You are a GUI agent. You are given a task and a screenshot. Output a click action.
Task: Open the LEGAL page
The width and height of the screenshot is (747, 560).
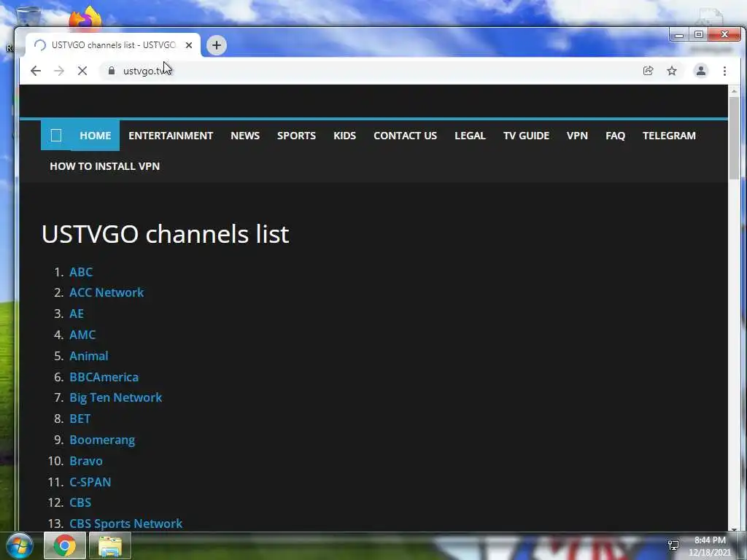click(x=470, y=135)
